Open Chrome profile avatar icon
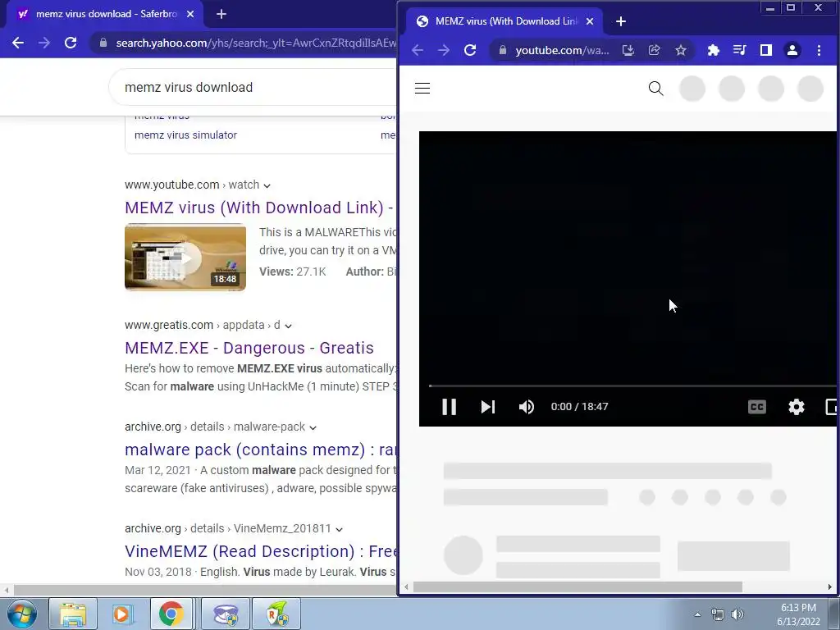 [x=792, y=50]
